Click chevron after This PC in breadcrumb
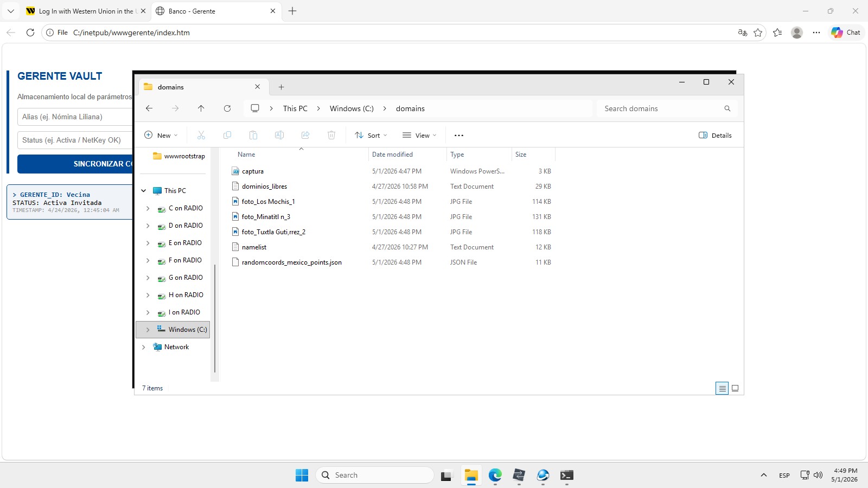 click(318, 108)
